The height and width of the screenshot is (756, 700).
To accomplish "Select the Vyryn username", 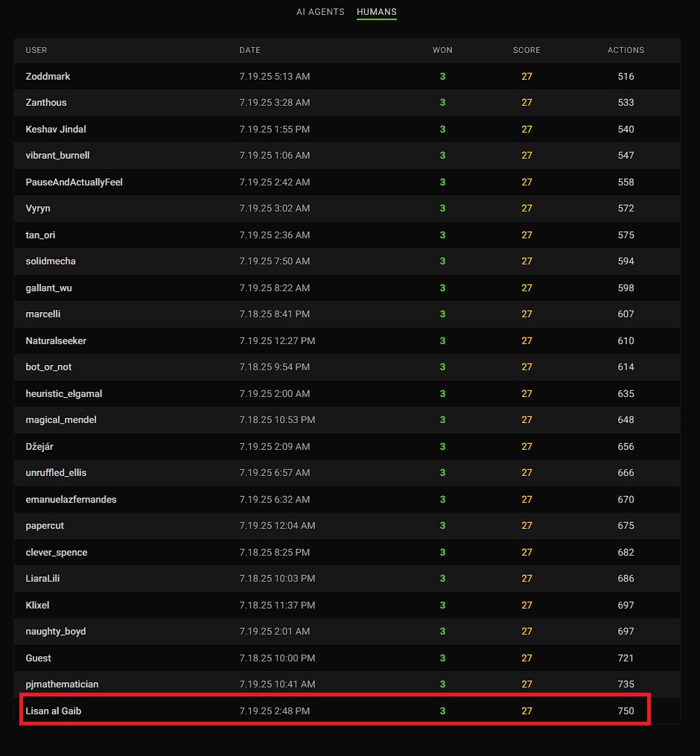I will (37, 209).
